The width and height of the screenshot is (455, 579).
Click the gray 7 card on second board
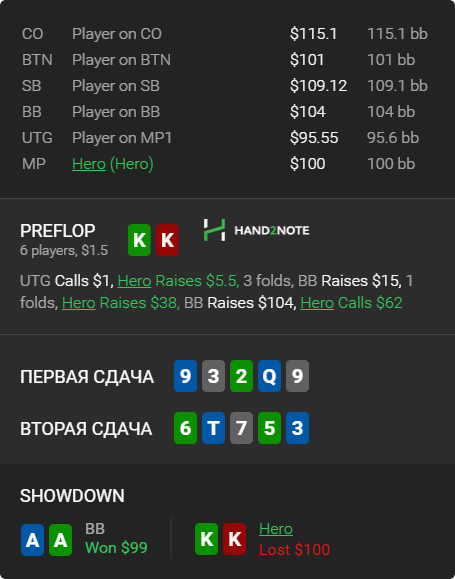pos(241,428)
